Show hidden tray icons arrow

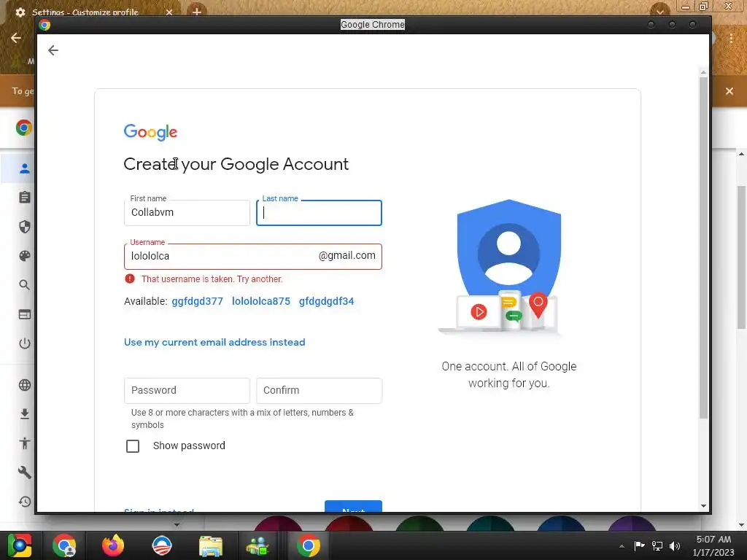pos(622,546)
